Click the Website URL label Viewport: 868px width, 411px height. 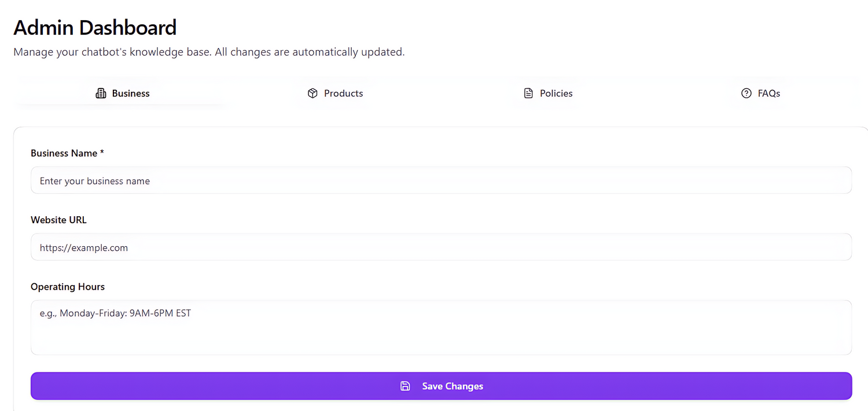pyautogui.click(x=58, y=220)
